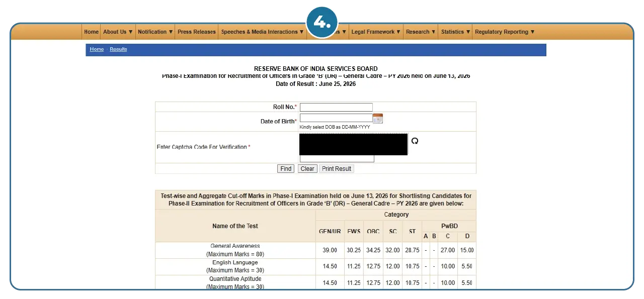Expand the Statistics dropdown menu

pyautogui.click(x=455, y=32)
